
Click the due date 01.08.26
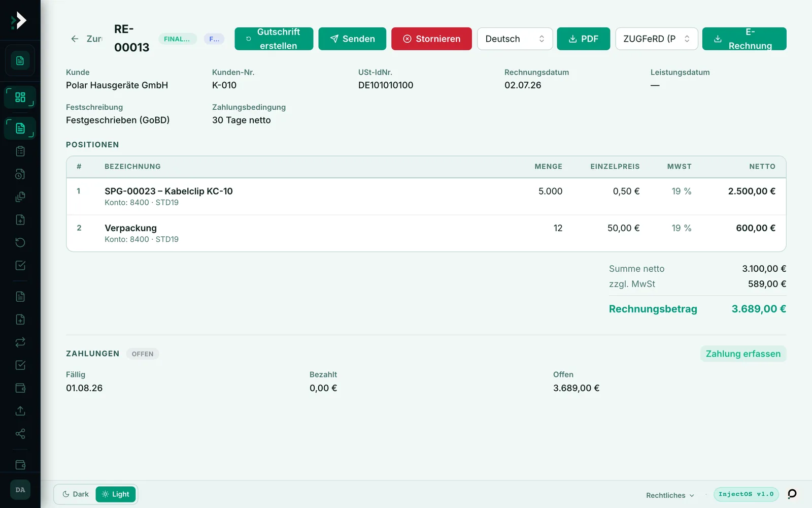(x=84, y=388)
